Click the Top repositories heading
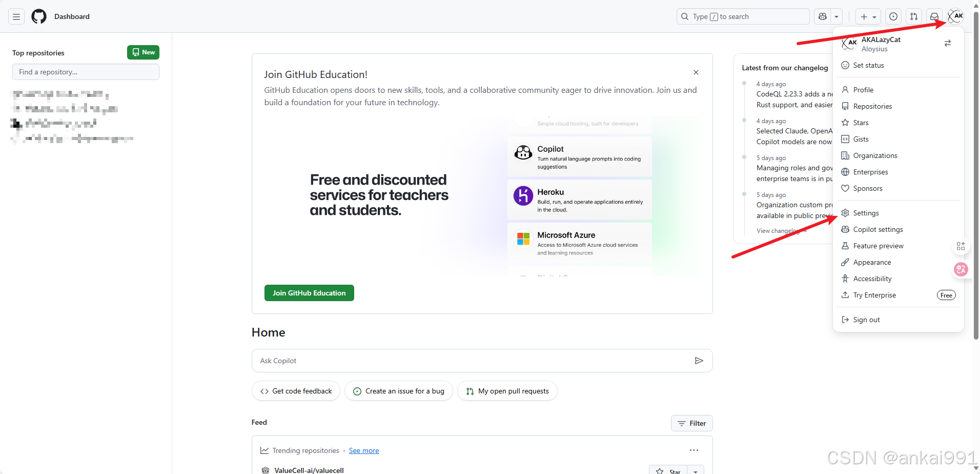Viewport: 980px width, 474px height. [38, 53]
